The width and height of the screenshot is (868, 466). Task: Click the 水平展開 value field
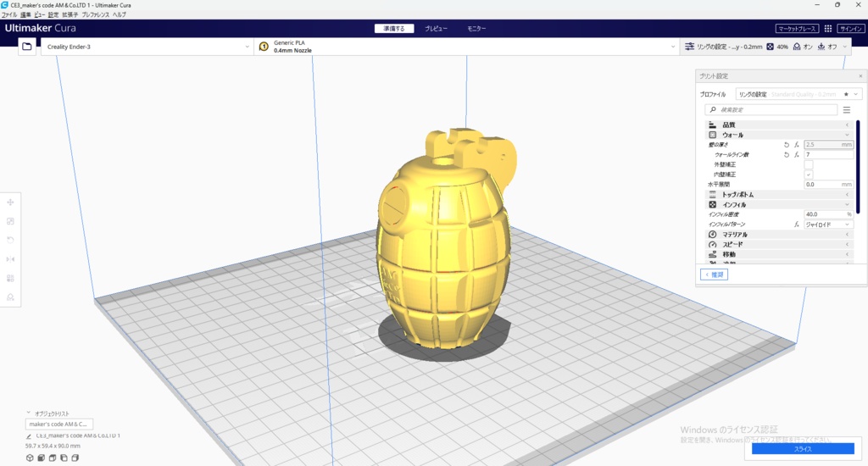828,185
